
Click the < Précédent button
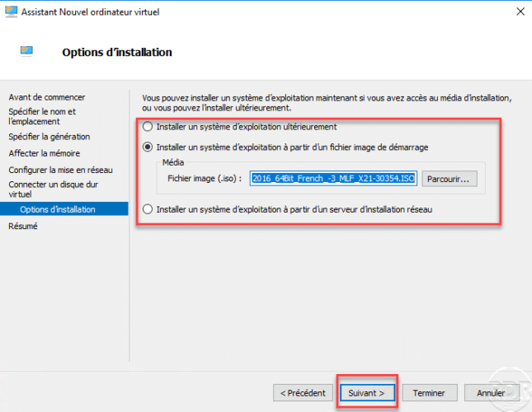[x=303, y=393]
